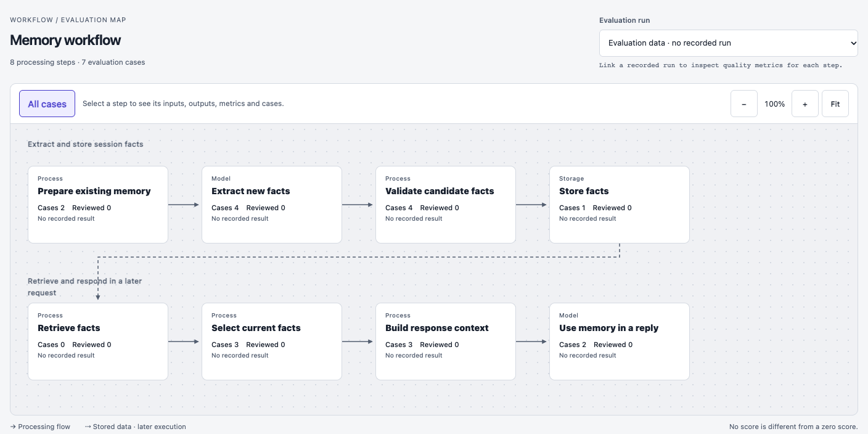
Task: Click 'Link a recorded run' hint text
Action: tap(721, 65)
